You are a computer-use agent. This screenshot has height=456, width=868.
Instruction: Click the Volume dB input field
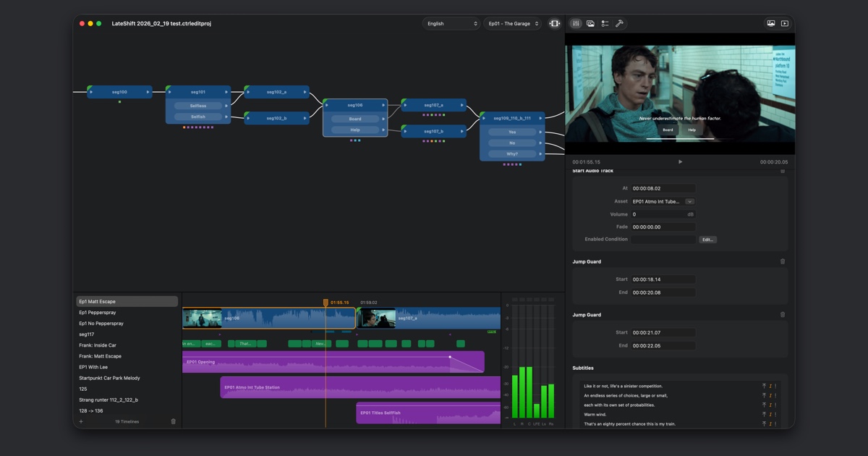click(663, 214)
